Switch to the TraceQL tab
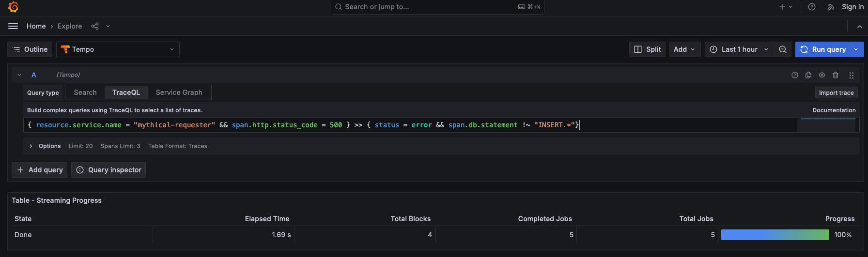 click(x=126, y=92)
